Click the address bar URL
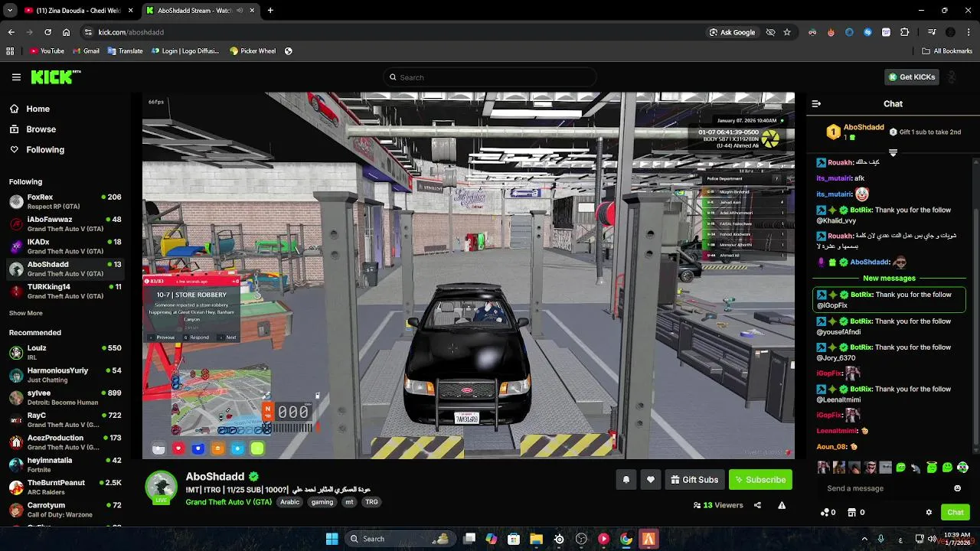980x551 pixels. point(131,32)
